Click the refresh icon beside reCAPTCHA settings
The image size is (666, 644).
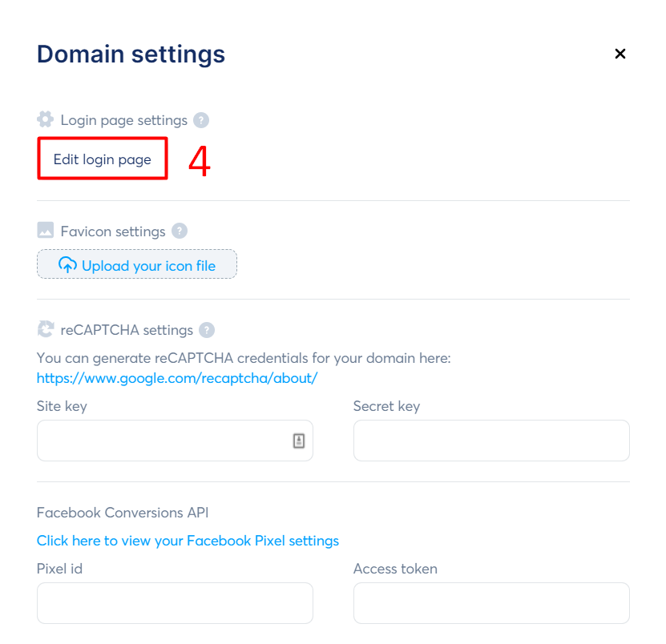[x=45, y=329]
